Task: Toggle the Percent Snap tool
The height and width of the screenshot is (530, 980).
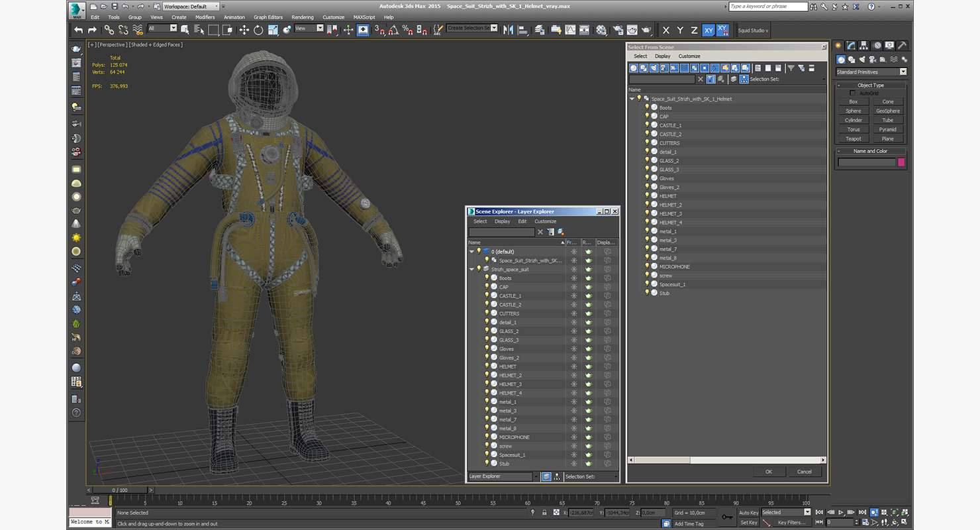Action: (407, 30)
